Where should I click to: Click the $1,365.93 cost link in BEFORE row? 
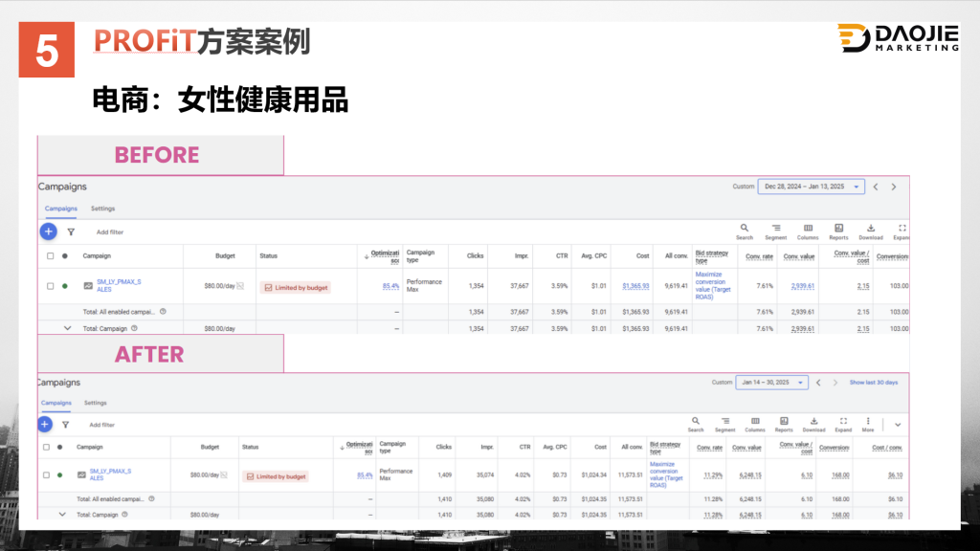click(635, 286)
